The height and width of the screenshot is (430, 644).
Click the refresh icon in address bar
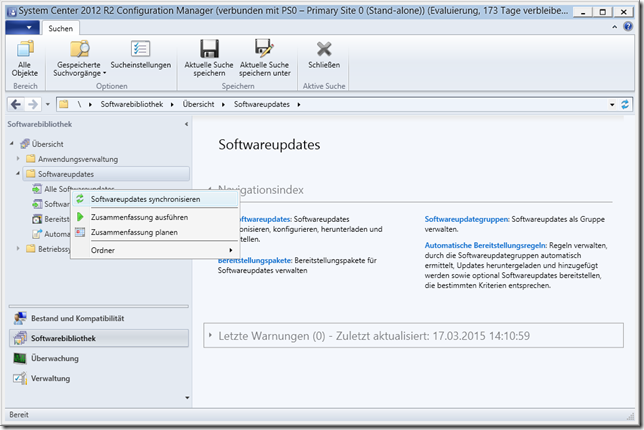click(x=625, y=104)
